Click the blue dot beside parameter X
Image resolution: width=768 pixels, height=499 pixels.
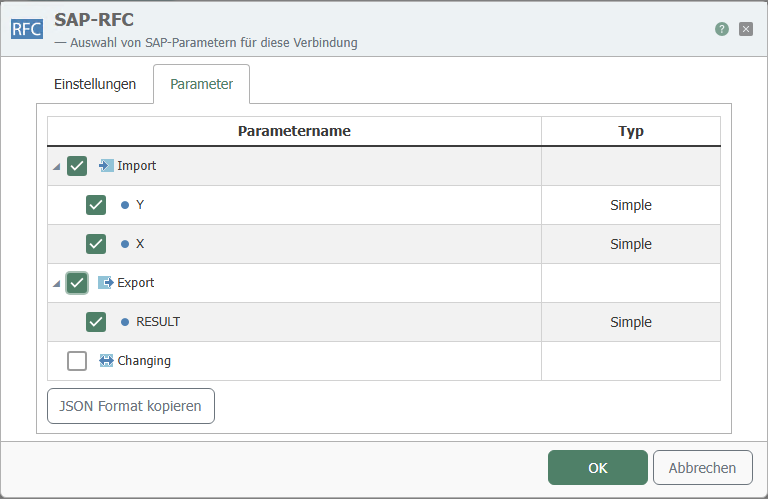125,244
